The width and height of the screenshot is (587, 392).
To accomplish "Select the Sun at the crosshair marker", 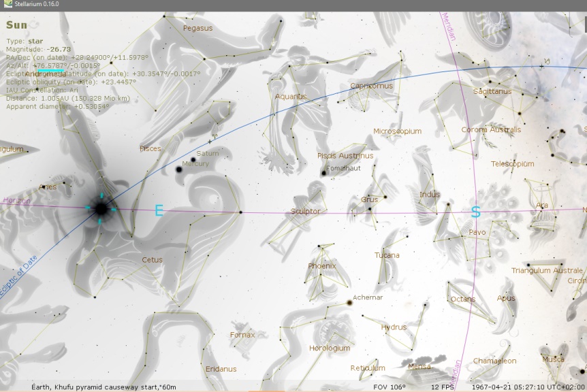I will [101, 209].
